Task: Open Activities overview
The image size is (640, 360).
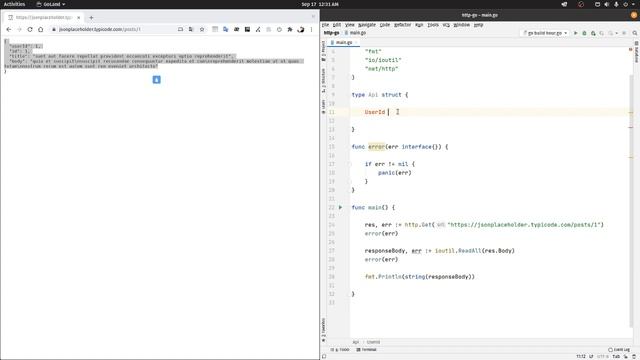Action: point(14,4)
